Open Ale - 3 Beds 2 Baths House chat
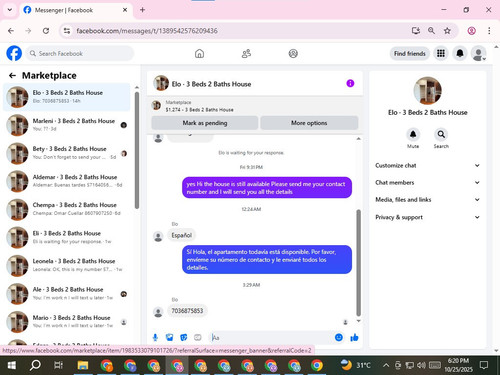 tap(67, 294)
